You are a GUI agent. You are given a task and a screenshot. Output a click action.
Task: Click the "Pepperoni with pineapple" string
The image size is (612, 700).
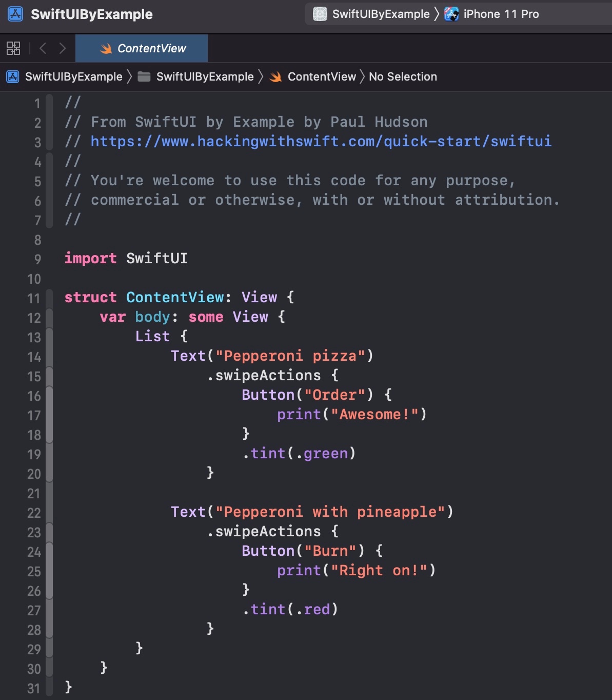point(330,512)
